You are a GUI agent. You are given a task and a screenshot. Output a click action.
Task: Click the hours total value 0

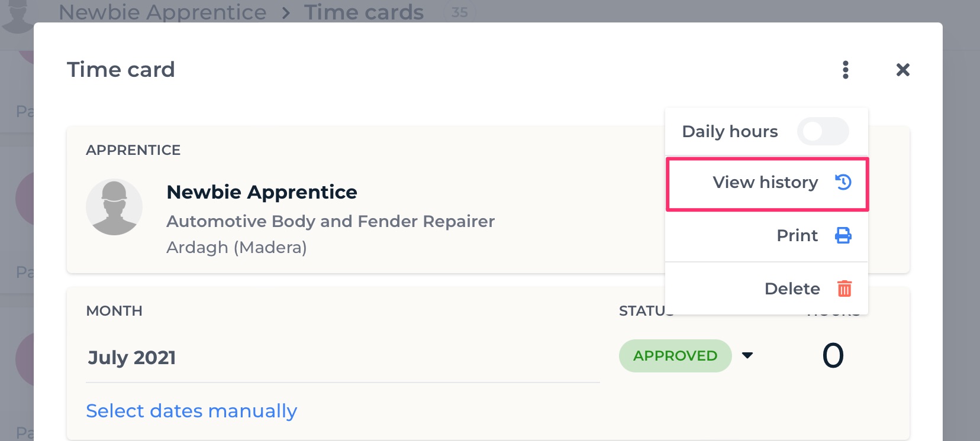pyautogui.click(x=833, y=356)
